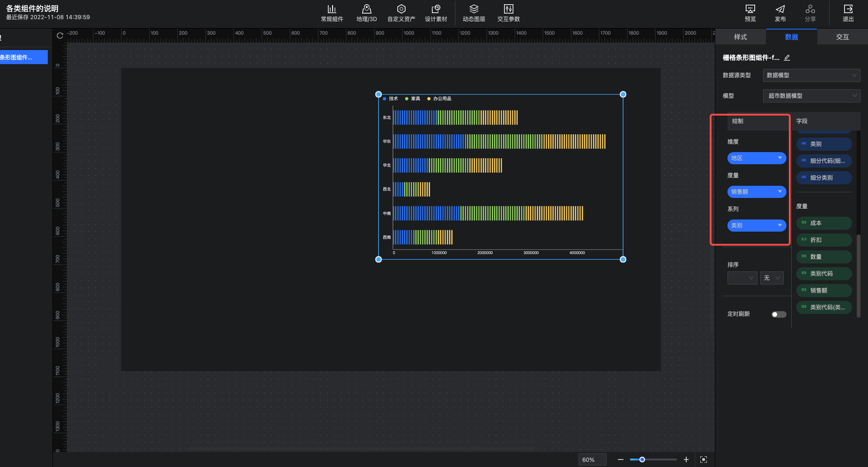Viewport: 868px width, 467px height.
Task: Open the empty 排序 field dropdown
Action: [742, 278]
